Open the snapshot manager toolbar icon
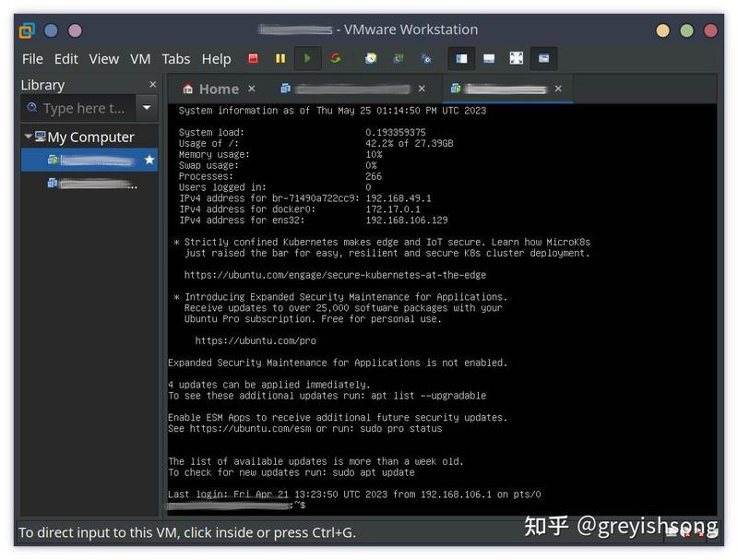738x560 pixels. click(426, 58)
